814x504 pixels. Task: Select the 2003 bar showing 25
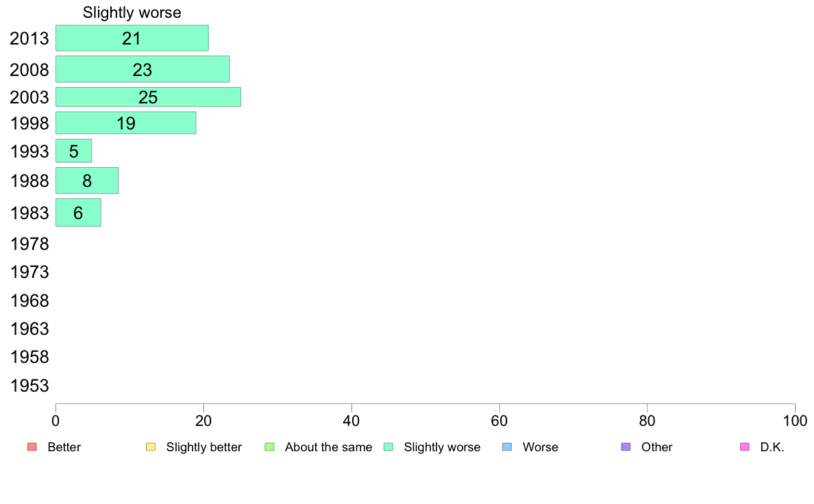tap(148, 97)
